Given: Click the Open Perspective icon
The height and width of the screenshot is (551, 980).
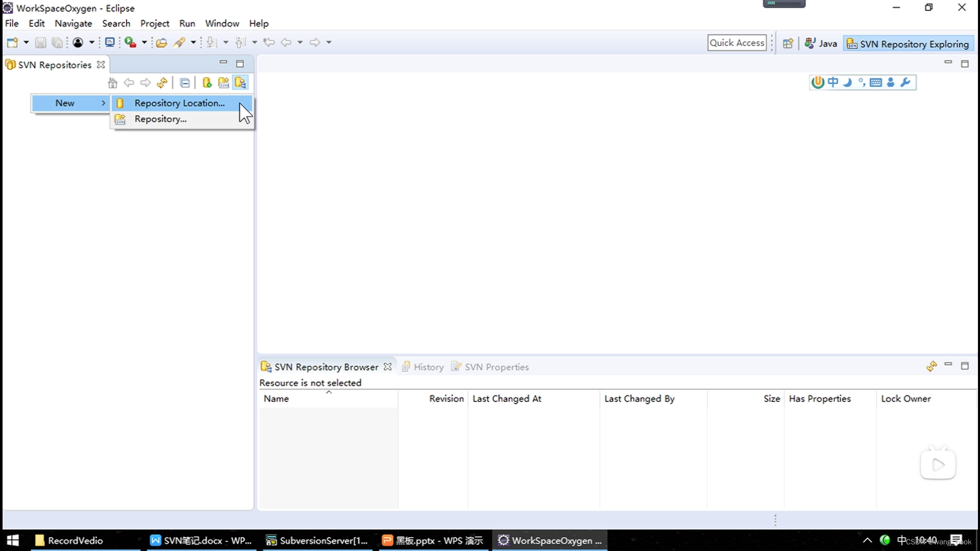Looking at the screenshot, I should pyautogui.click(x=788, y=43).
